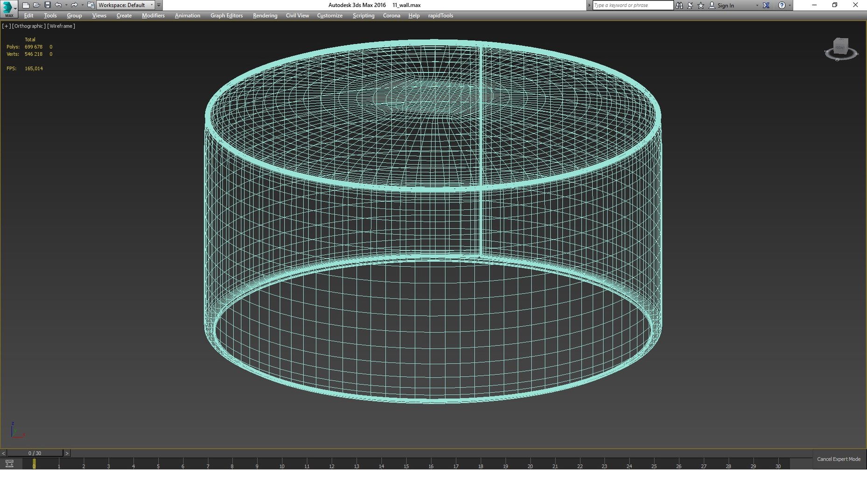Open the Corona menu
The height and width of the screenshot is (504, 867).
(392, 15)
